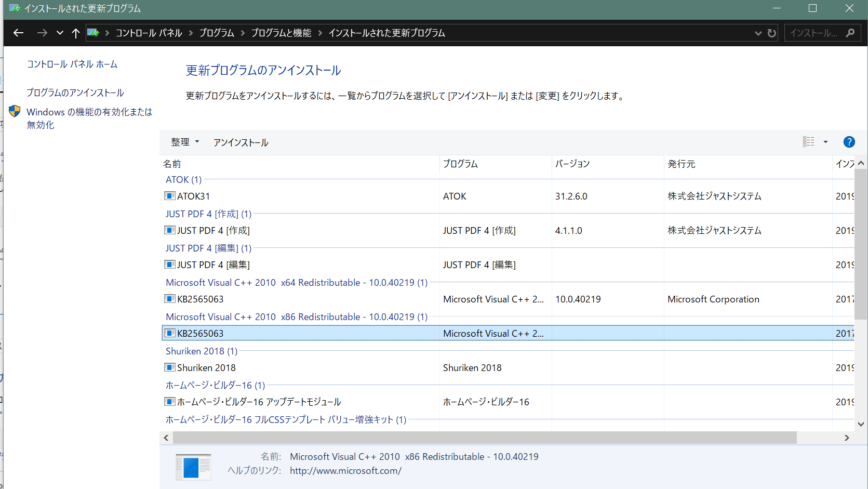This screenshot has width=868, height=489.
Task: Sort by 名前 column header
Action: [300, 164]
